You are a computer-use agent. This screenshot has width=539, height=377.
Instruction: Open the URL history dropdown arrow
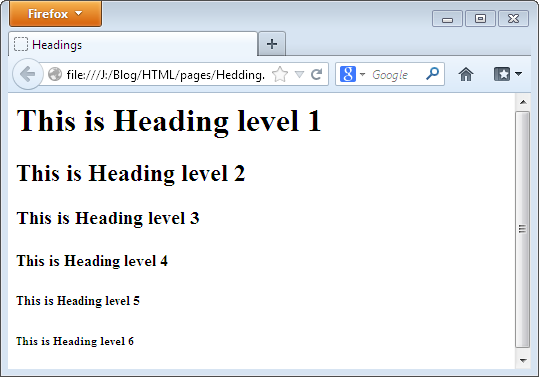[x=299, y=74]
